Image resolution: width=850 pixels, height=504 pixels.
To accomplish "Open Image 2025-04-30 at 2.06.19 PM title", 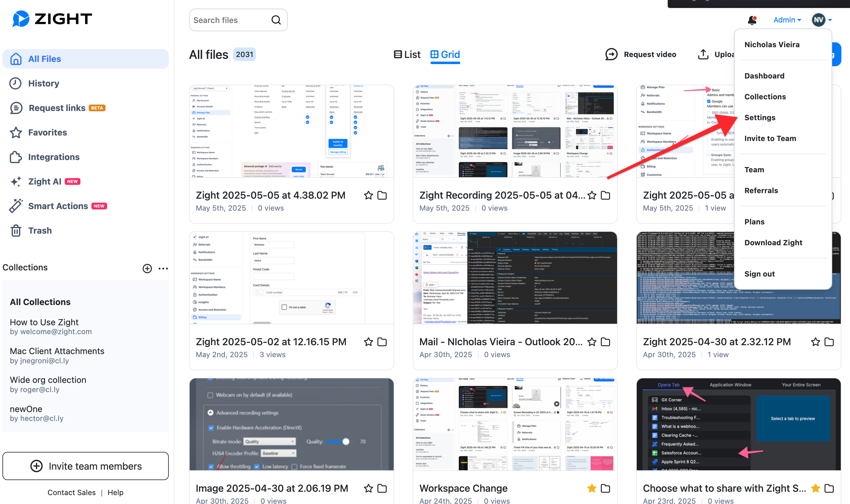I will pos(272,488).
